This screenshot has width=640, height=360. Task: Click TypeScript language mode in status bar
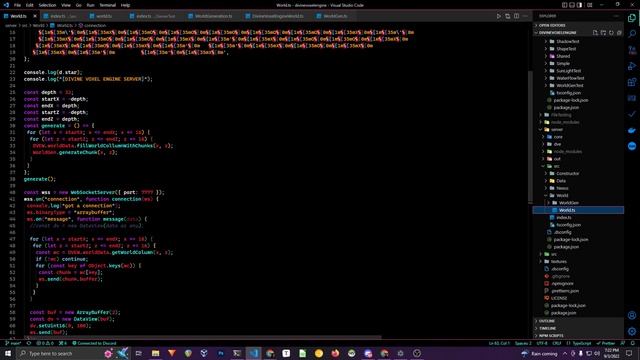(x=579, y=344)
